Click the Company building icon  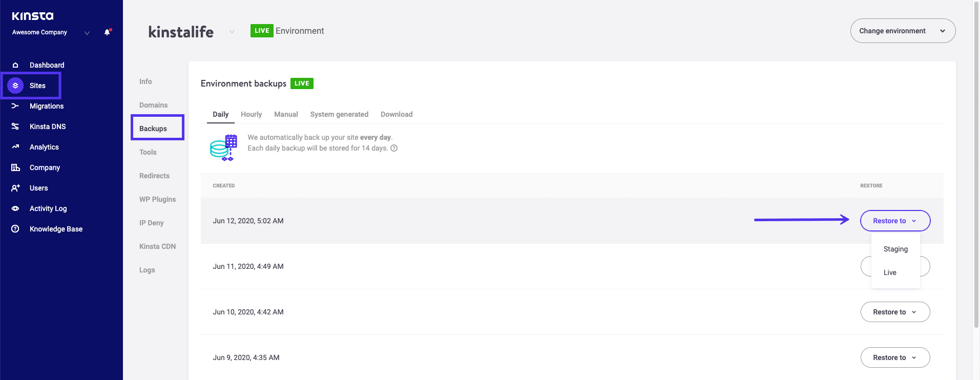click(x=15, y=167)
